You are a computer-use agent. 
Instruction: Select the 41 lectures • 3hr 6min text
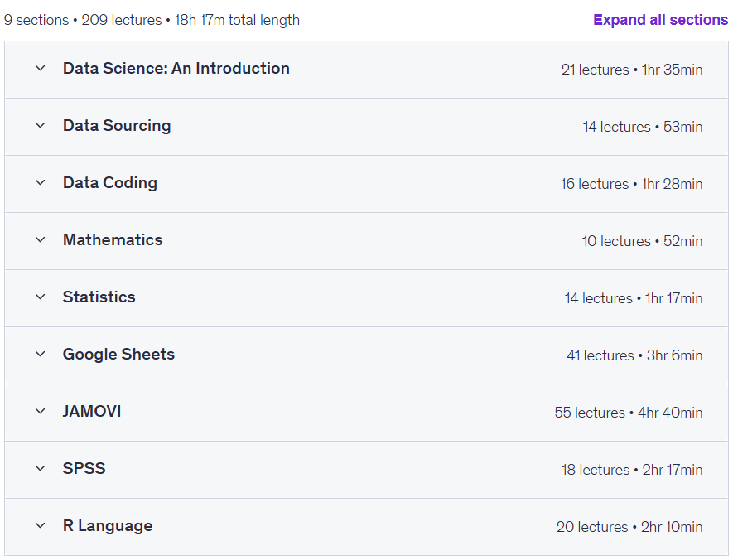pos(634,355)
